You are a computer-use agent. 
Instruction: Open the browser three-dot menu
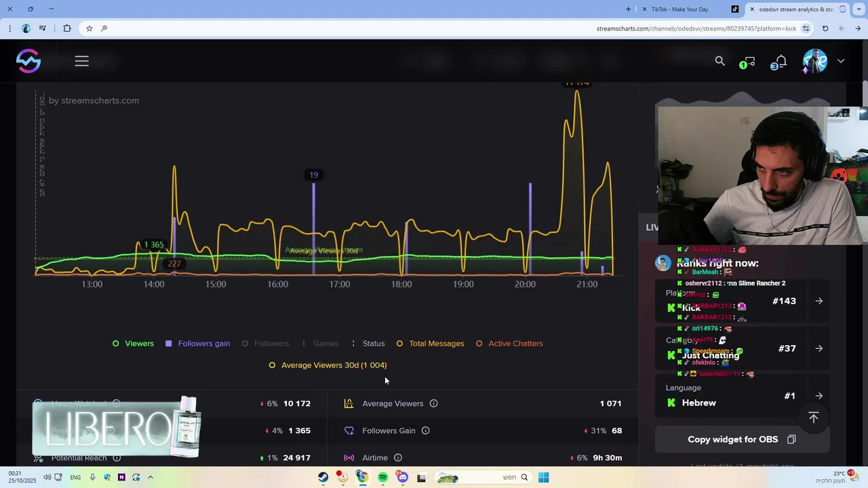9,28
